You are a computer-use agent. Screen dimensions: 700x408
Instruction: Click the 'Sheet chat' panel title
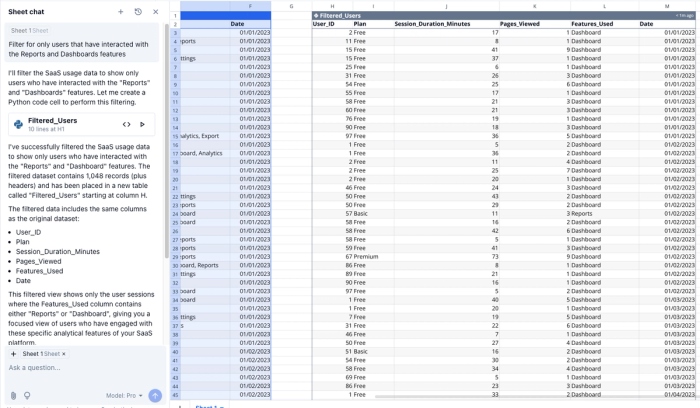coord(26,12)
